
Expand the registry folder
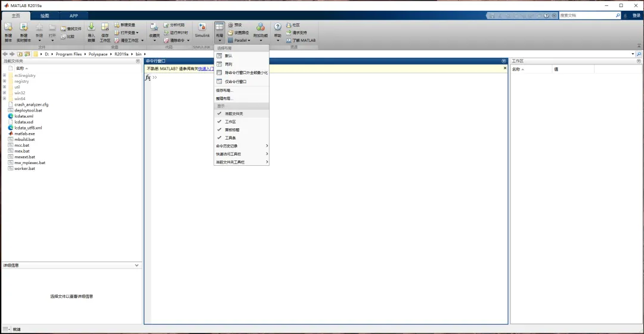click(x=5, y=81)
